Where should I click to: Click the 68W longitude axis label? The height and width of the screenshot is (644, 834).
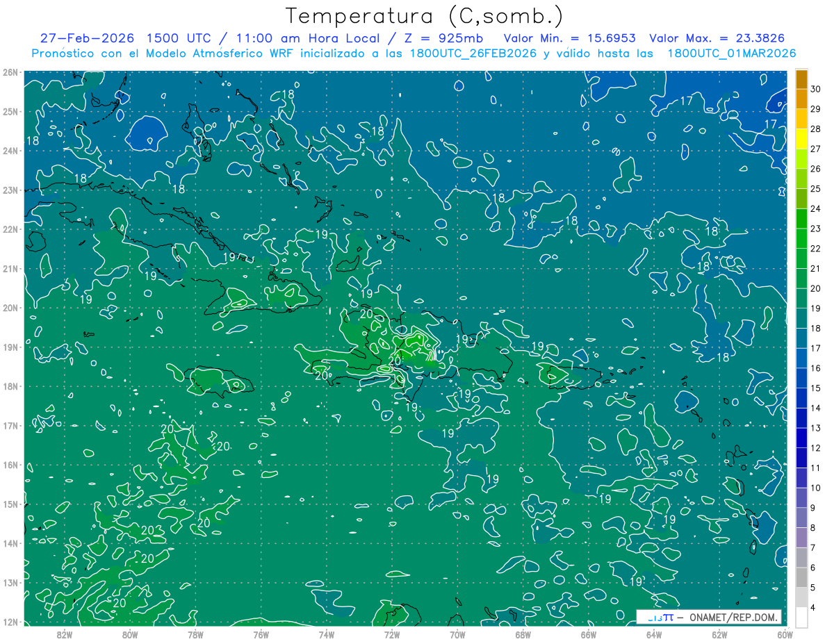pos(523,634)
